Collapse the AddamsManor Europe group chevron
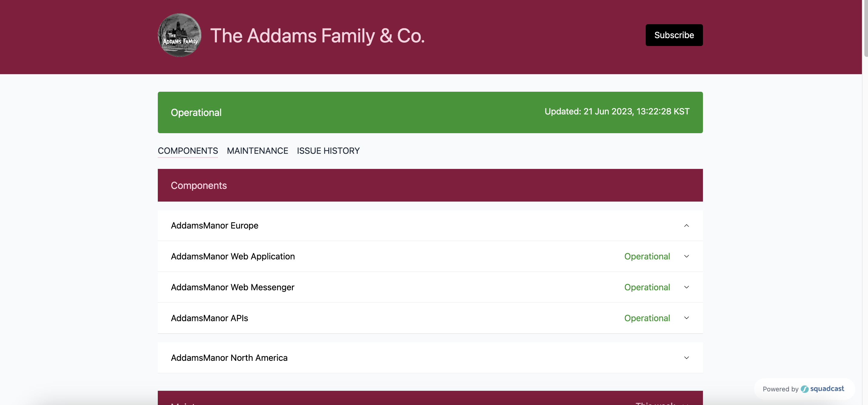Viewport: 868px width, 405px height. point(686,226)
